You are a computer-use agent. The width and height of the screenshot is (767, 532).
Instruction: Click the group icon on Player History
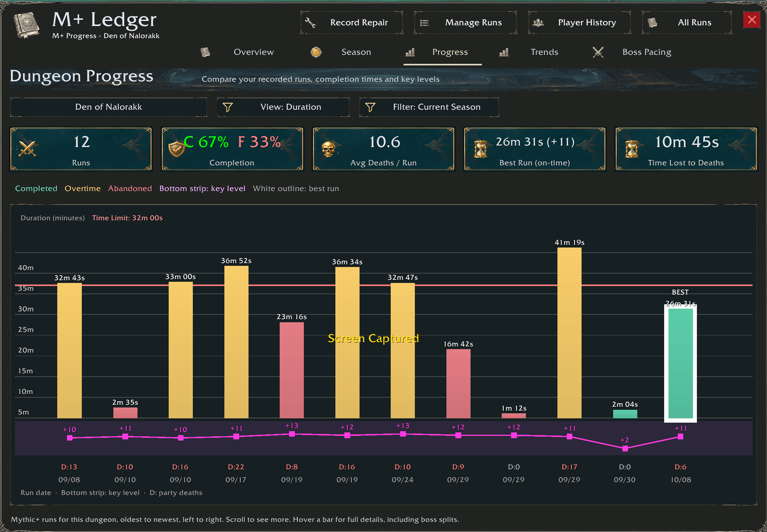tap(538, 23)
